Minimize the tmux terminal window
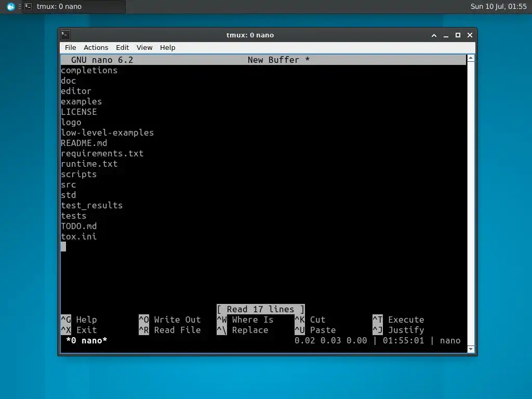The image size is (532, 399). point(446,35)
